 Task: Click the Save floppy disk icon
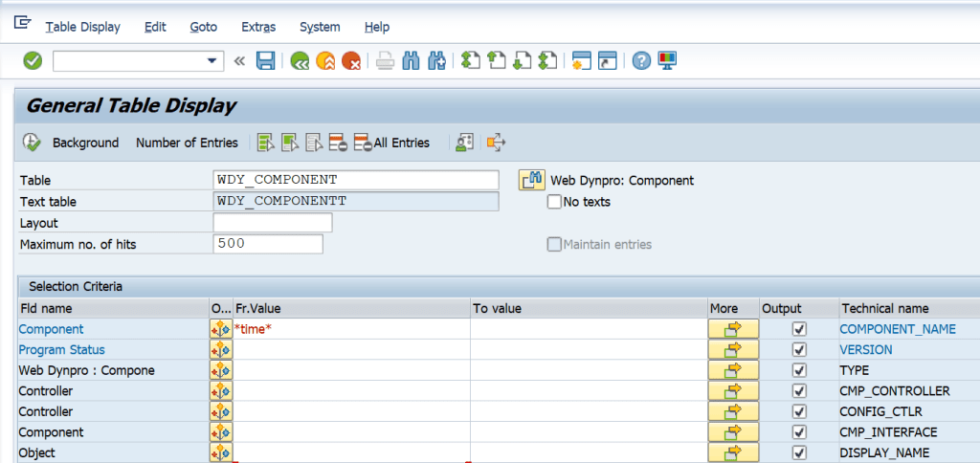[x=266, y=60]
